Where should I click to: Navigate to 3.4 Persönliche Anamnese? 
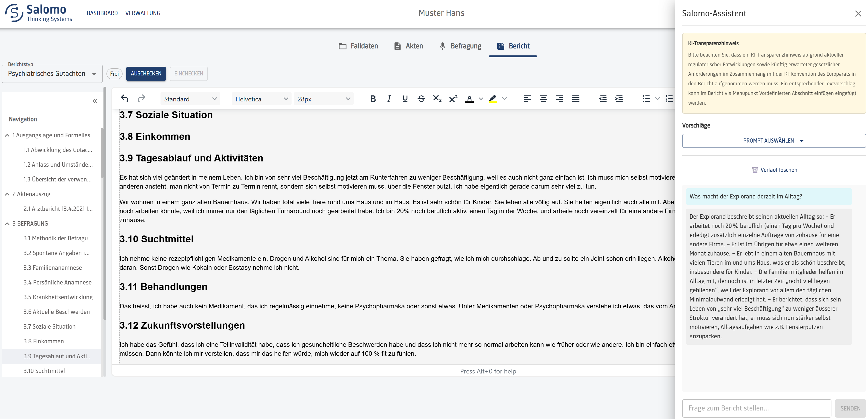(57, 282)
